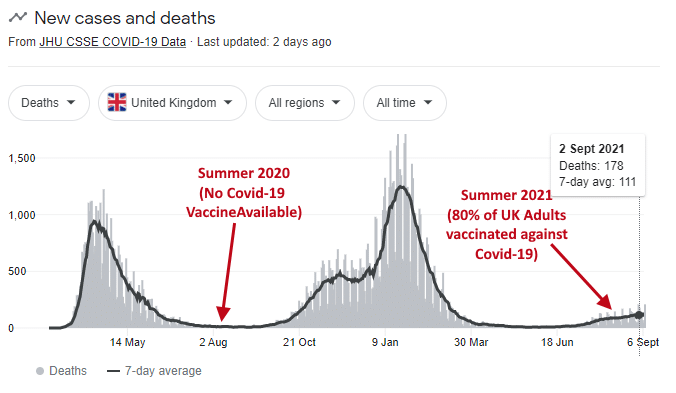The image size is (676, 393).
Task: Click the April 2020 peak on graph
Action: [x=95, y=223]
